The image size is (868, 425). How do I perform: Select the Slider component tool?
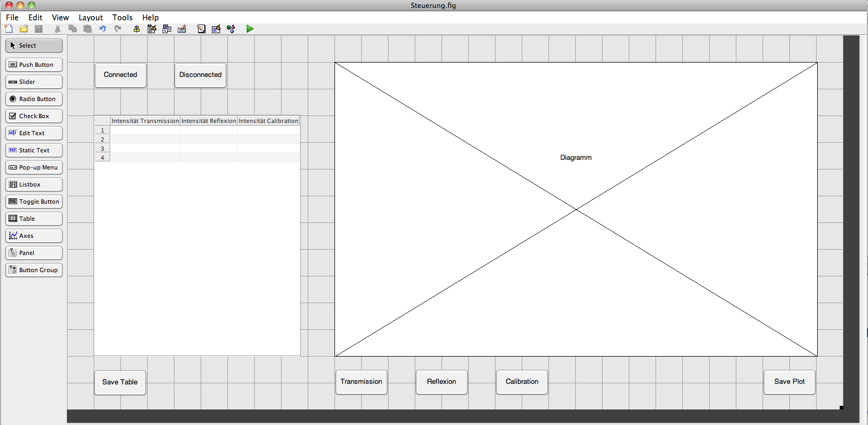point(34,82)
